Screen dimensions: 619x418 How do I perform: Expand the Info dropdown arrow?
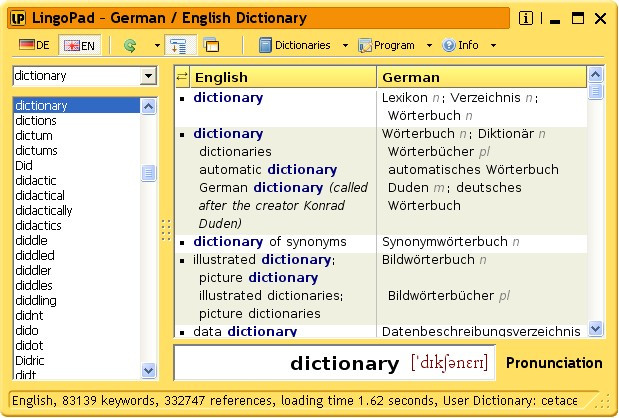coord(493,45)
